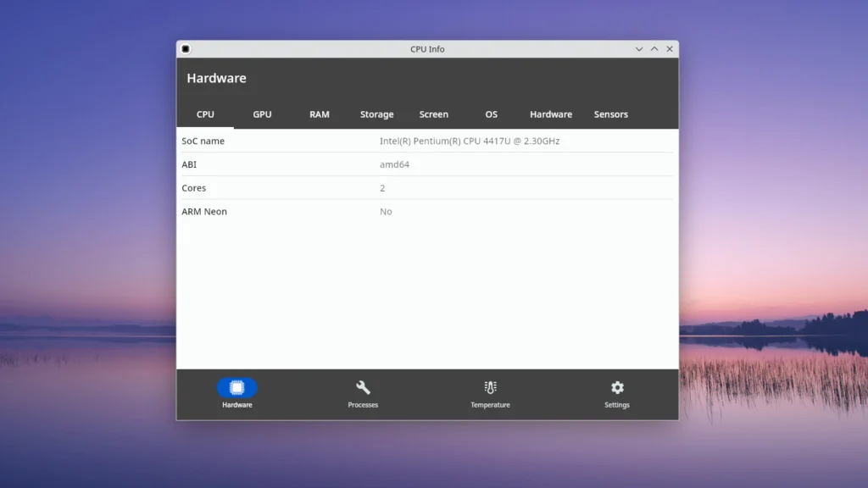Screen dimensions: 868x488
Task: Open the RAM tab
Action: coord(320,114)
